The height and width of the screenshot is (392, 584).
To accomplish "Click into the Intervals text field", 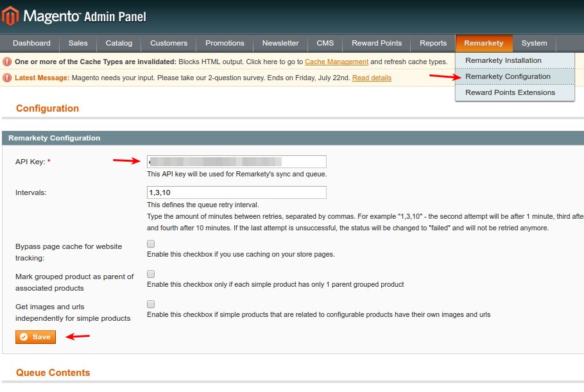I will 237,192.
